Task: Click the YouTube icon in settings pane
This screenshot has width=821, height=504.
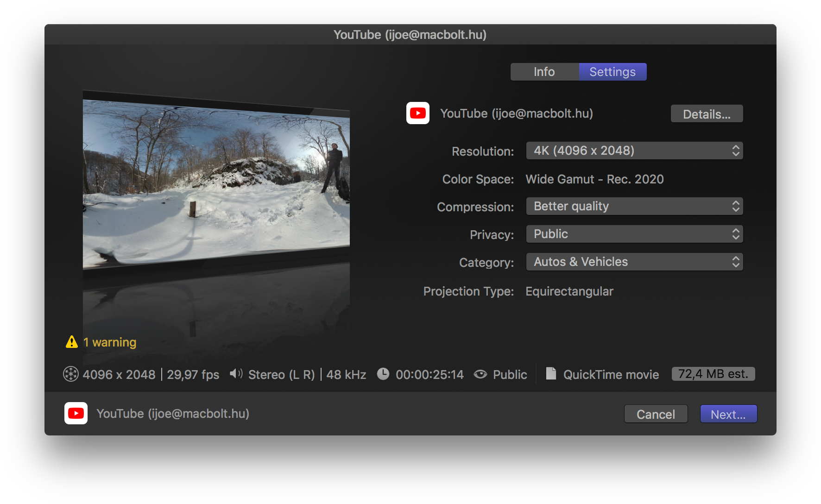Action: click(418, 113)
